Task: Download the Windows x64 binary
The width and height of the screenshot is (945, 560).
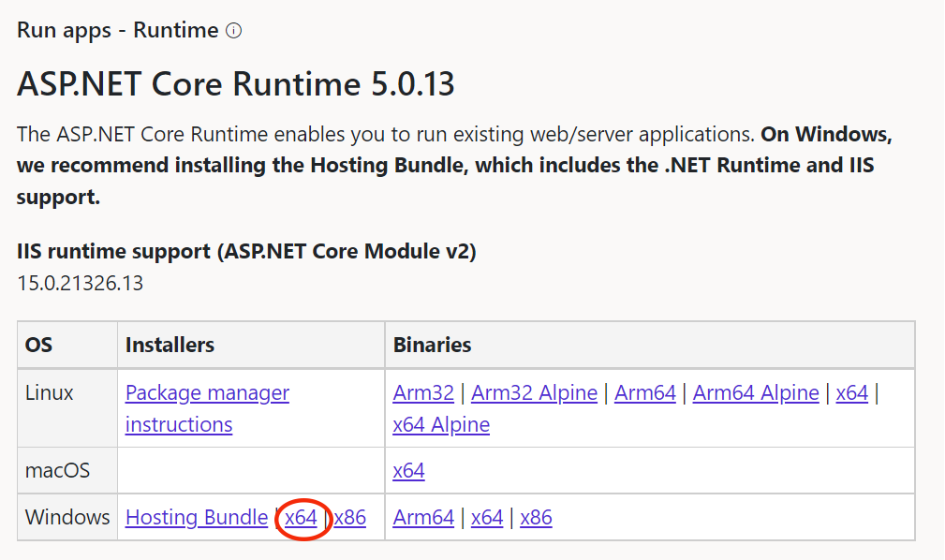Action: (x=487, y=518)
